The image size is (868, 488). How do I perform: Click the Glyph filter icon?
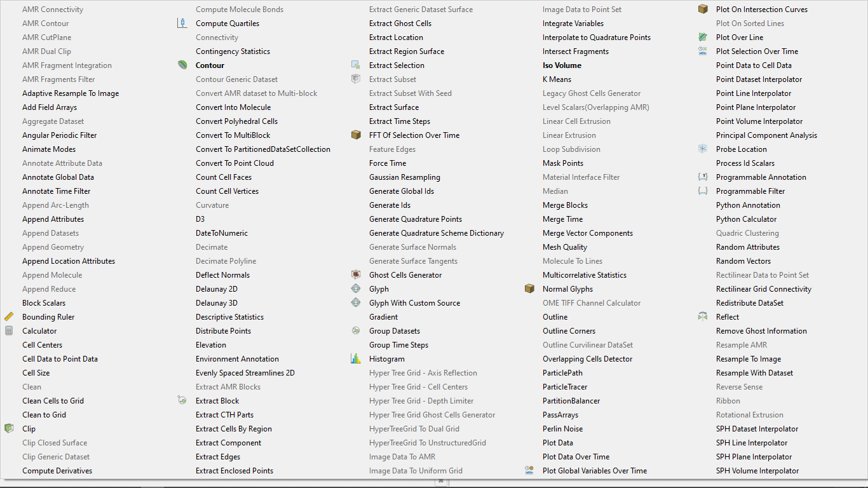pyautogui.click(x=356, y=289)
